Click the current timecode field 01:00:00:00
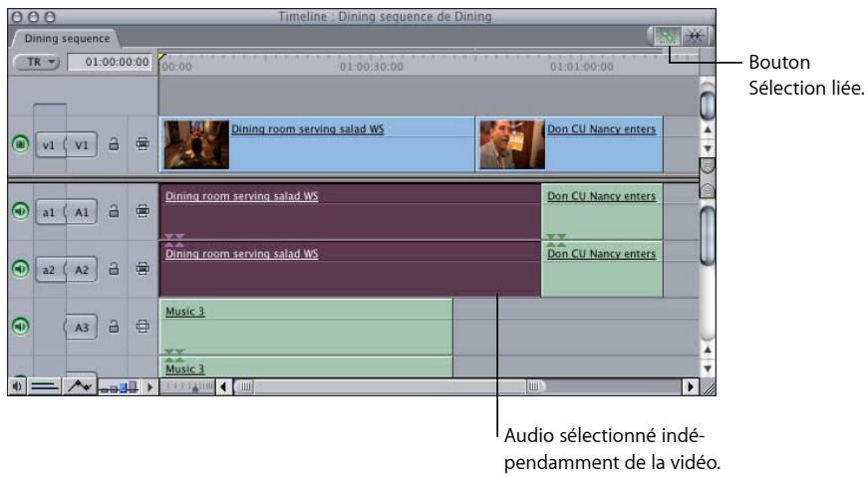 (x=110, y=62)
